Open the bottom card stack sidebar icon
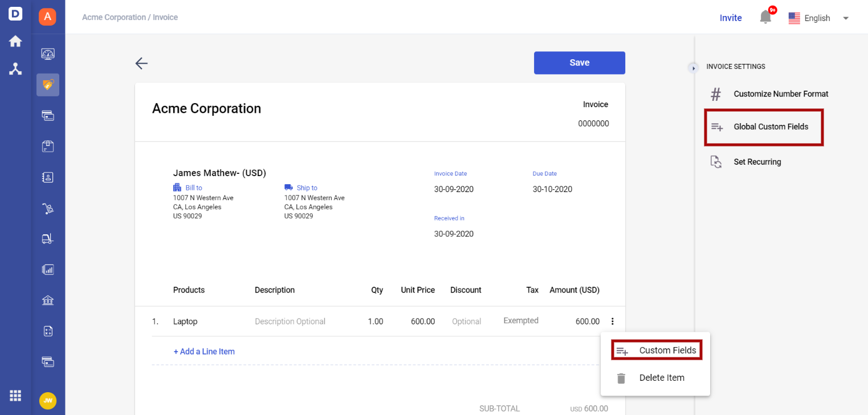Viewport: 868px width, 415px height. [x=48, y=361]
